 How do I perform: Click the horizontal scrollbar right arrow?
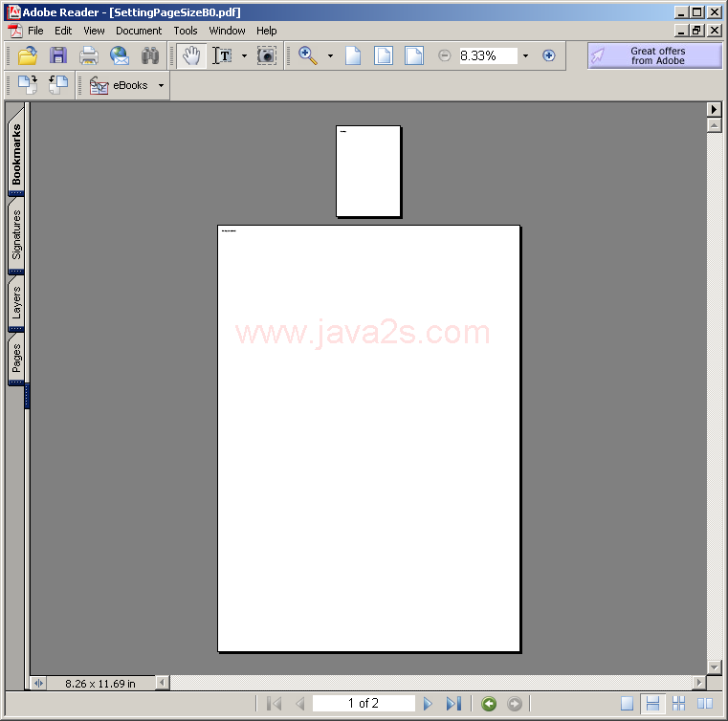[698, 683]
